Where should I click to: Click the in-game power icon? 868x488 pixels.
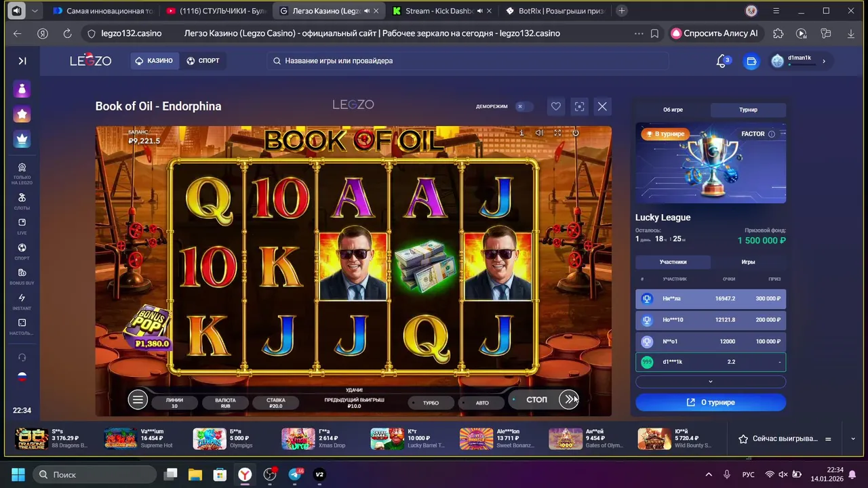coord(576,133)
